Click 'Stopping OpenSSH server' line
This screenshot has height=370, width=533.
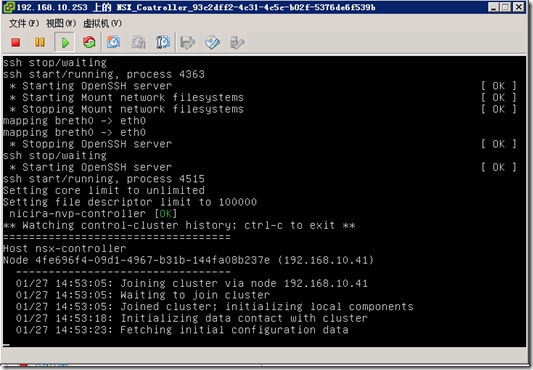(90, 144)
